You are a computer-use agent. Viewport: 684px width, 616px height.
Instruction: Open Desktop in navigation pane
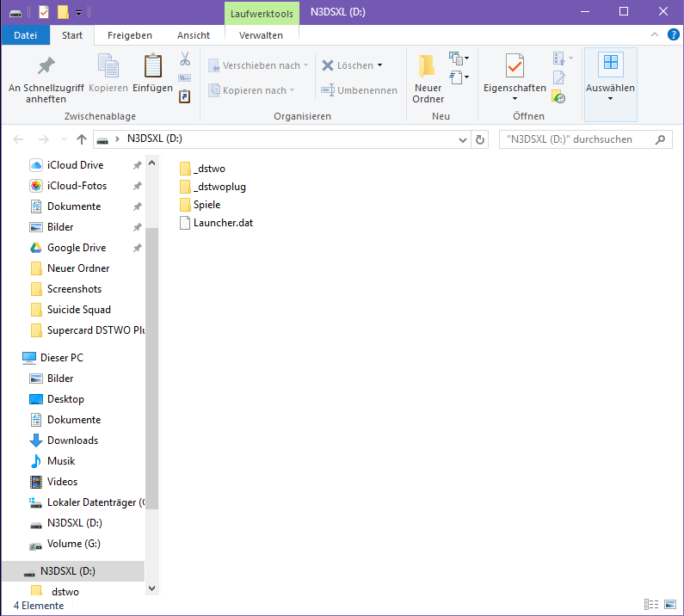click(x=65, y=399)
